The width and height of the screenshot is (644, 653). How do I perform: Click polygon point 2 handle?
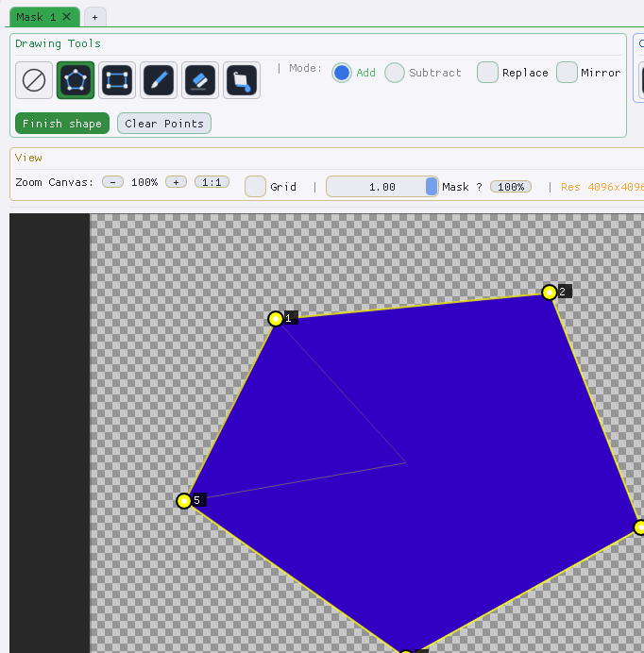tap(550, 293)
